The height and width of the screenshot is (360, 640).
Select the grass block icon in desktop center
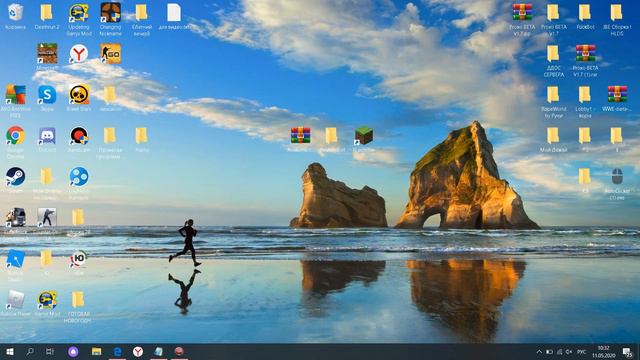[x=363, y=136]
